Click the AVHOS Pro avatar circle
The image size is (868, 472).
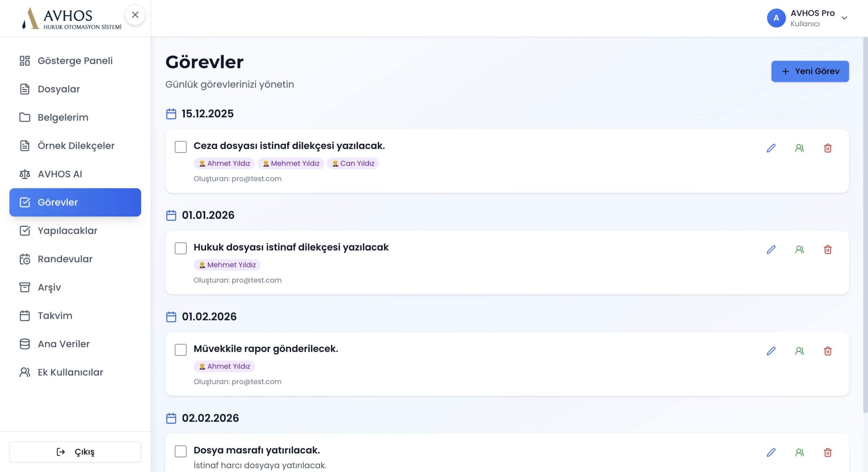[x=776, y=18]
